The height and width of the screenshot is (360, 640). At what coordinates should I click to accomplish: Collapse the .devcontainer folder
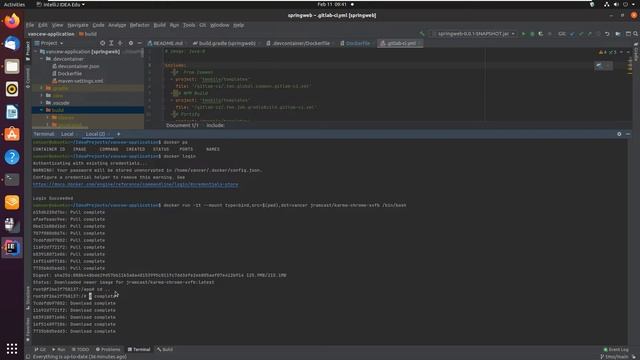pos(42,59)
